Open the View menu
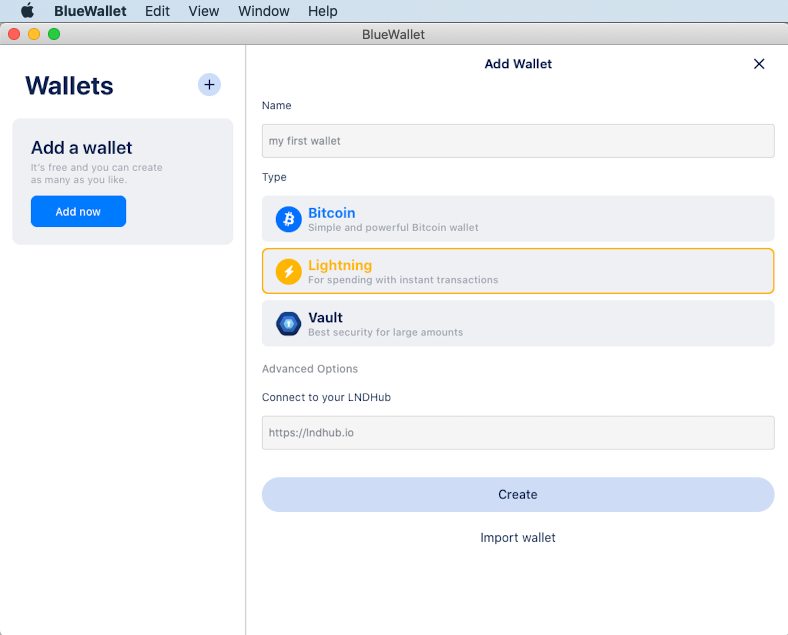Image resolution: width=788 pixels, height=635 pixels. 204,11
